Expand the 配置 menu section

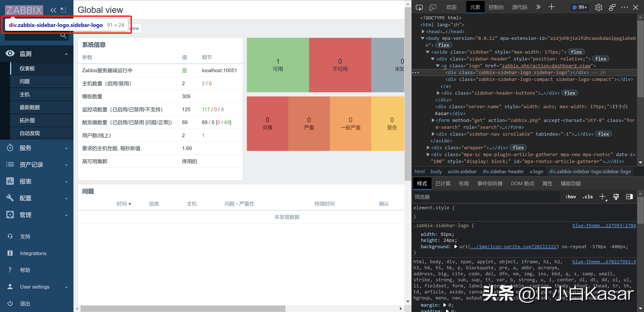pyautogui.click(x=66, y=198)
